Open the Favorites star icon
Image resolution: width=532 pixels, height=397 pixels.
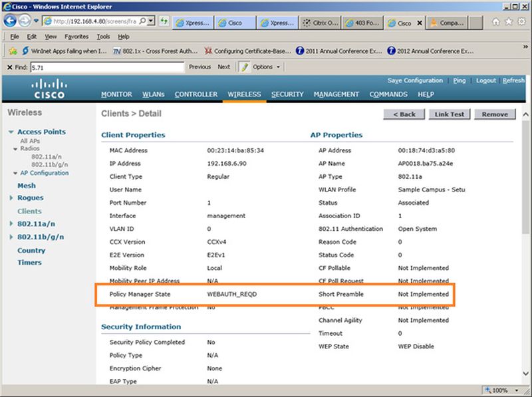509,22
